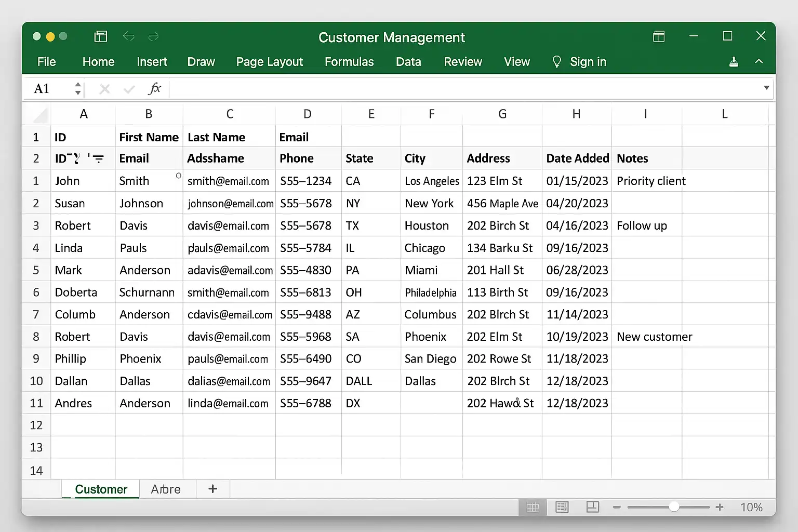Switch to Page Layout view in status bar

click(x=562, y=507)
